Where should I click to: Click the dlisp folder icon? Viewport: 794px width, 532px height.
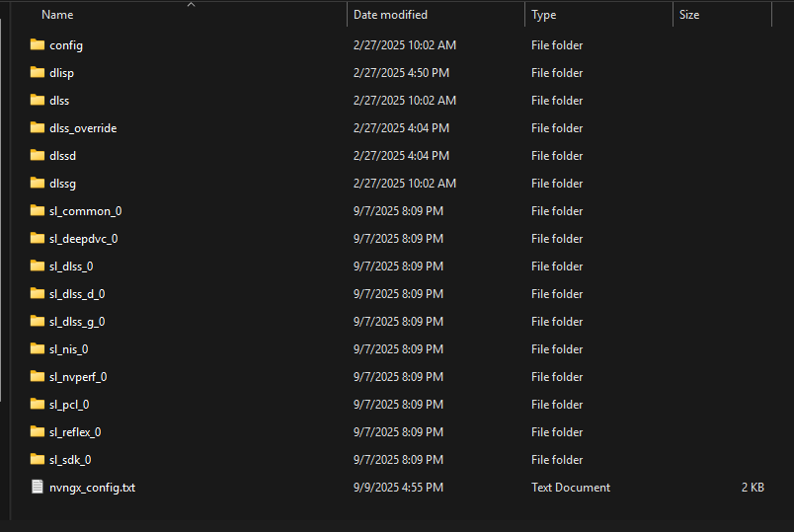(x=37, y=72)
